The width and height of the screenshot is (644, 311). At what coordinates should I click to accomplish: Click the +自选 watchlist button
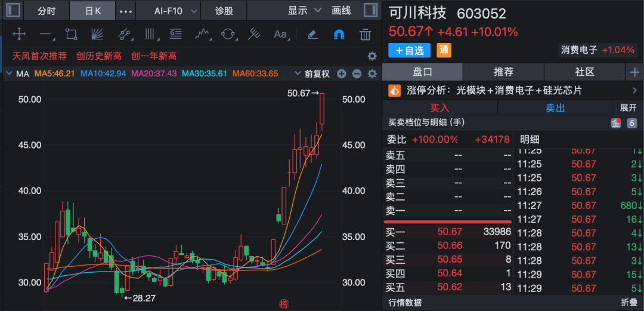coord(409,50)
